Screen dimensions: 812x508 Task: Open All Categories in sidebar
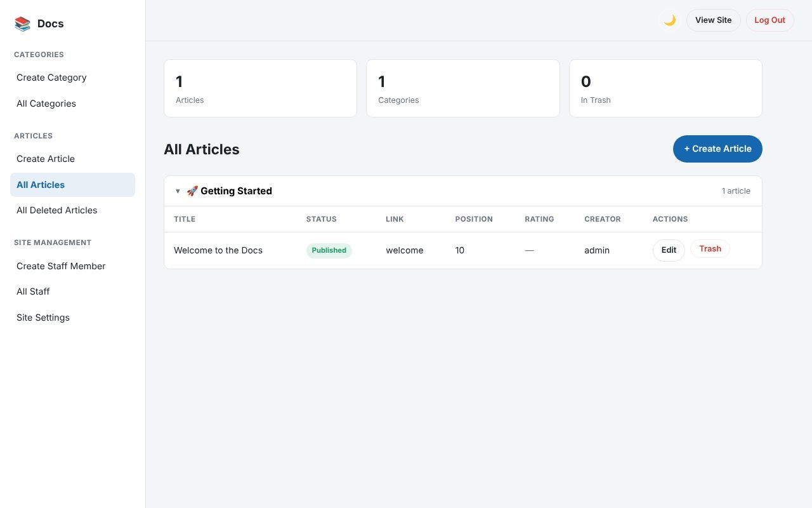click(x=72, y=104)
